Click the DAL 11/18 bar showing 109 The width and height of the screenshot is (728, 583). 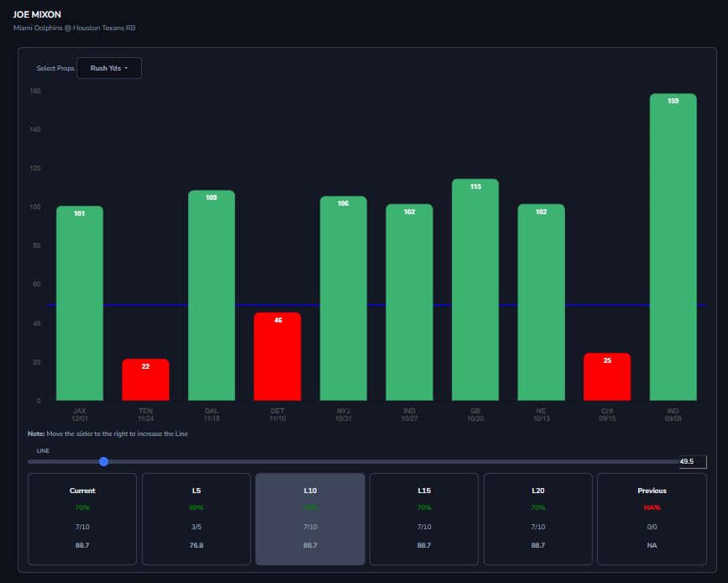[x=212, y=296]
